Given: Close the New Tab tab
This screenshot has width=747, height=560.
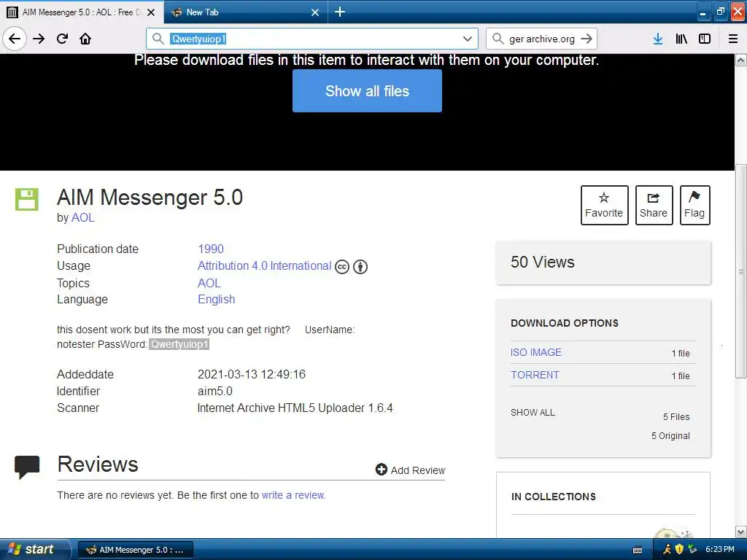Looking at the screenshot, I should (x=315, y=12).
